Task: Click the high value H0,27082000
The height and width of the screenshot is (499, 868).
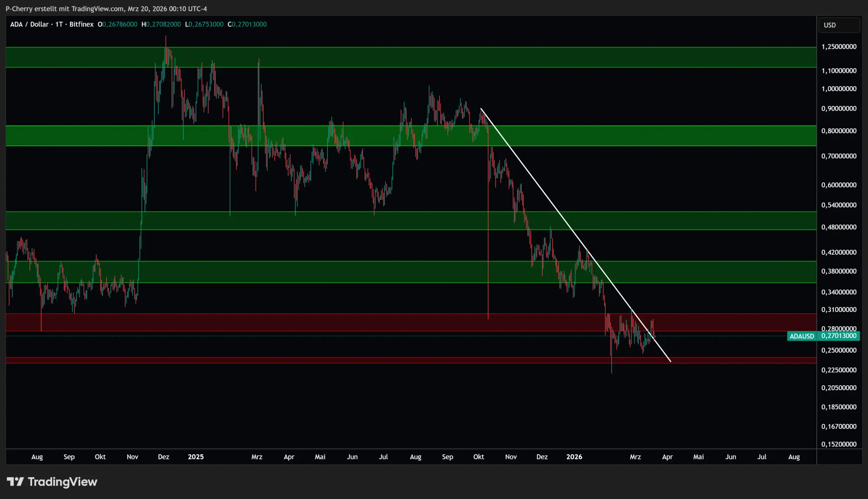Action: click(161, 24)
